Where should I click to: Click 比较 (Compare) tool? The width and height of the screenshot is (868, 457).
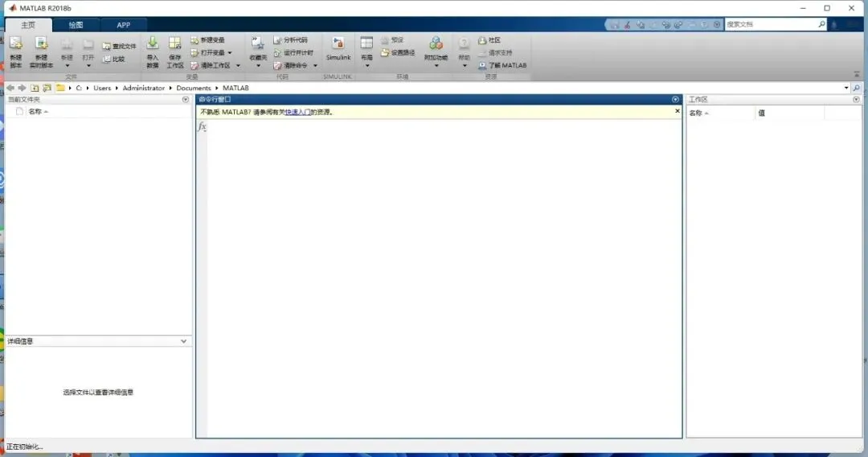tap(114, 59)
